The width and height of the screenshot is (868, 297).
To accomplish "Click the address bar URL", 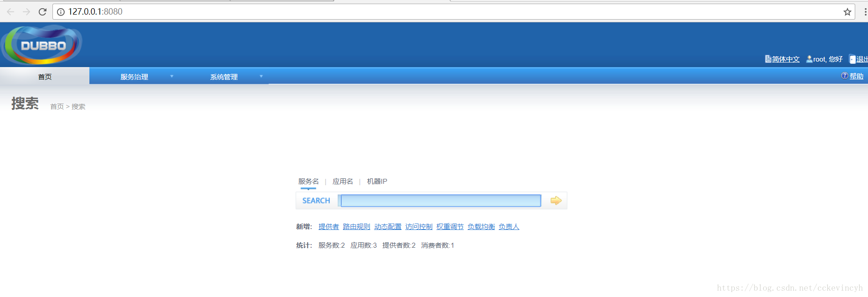I will (95, 12).
